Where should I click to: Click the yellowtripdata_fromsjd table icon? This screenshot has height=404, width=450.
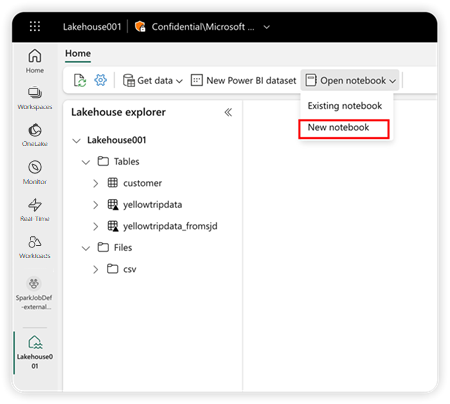pos(113,226)
